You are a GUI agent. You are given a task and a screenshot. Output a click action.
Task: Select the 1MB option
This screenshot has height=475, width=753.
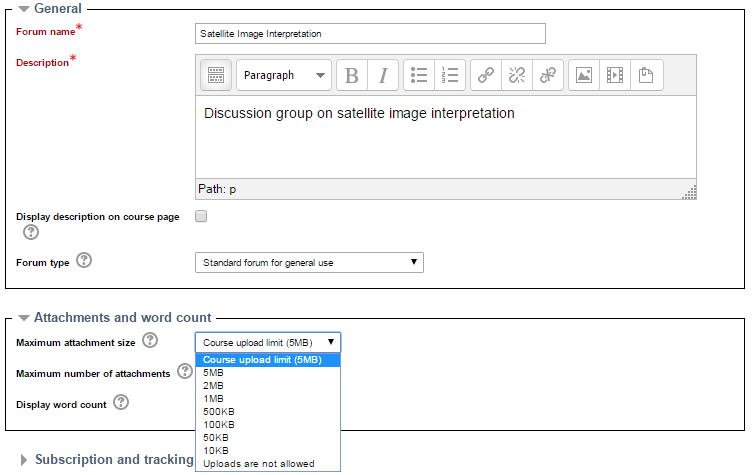[x=268, y=399]
